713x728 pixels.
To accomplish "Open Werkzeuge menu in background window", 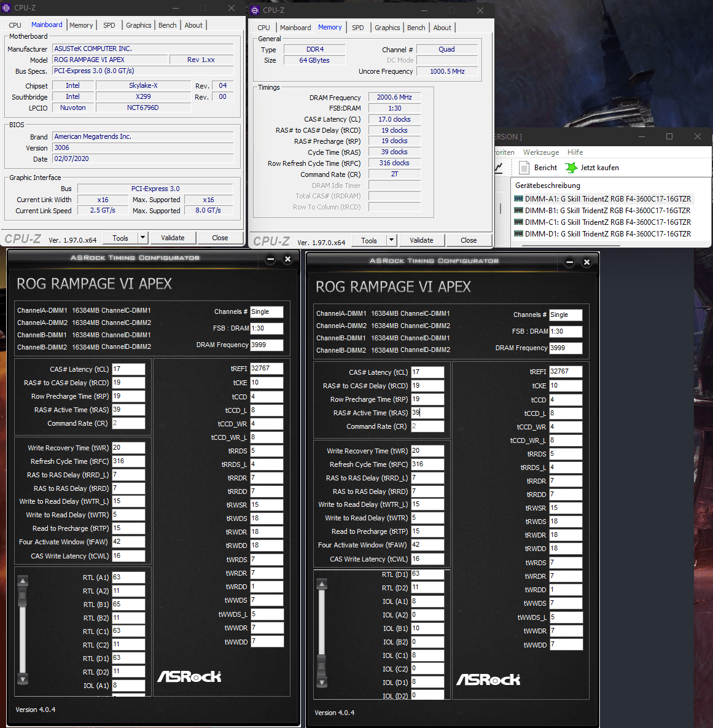I will (x=541, y=152).
